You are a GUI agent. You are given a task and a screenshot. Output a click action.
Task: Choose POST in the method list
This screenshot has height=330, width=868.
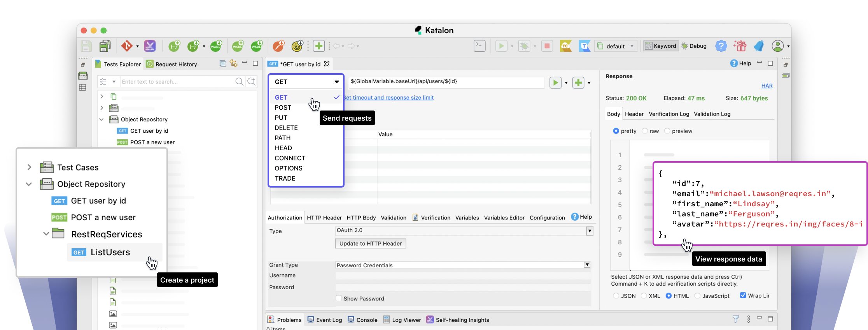pos(283,107)
